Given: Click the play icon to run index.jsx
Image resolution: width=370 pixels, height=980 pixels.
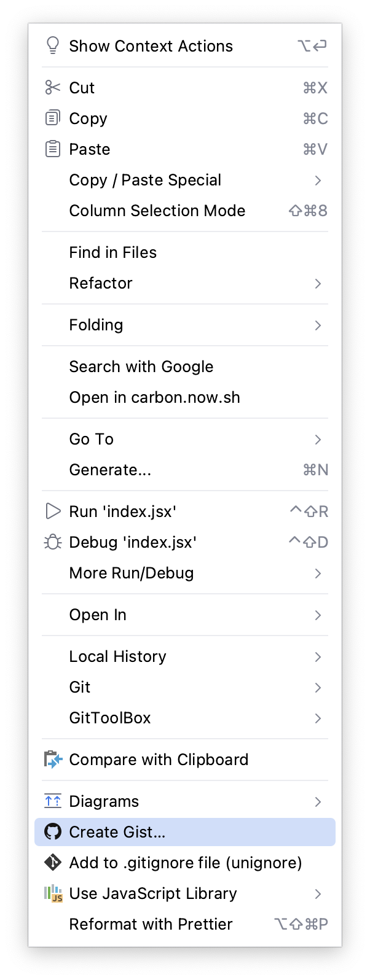Looking at the screenshot, I should pyautogui.click(x=53, y=510).
